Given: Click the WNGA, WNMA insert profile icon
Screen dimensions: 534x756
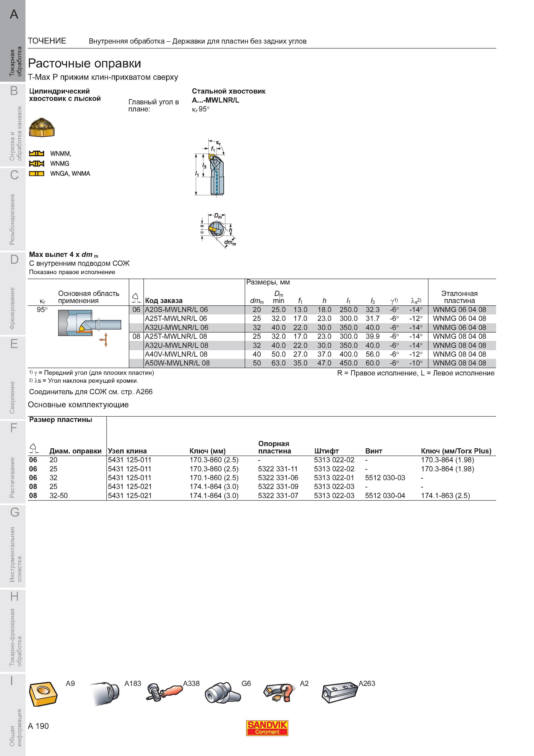Looking at the screenshot, I should [x=37, y=173].
